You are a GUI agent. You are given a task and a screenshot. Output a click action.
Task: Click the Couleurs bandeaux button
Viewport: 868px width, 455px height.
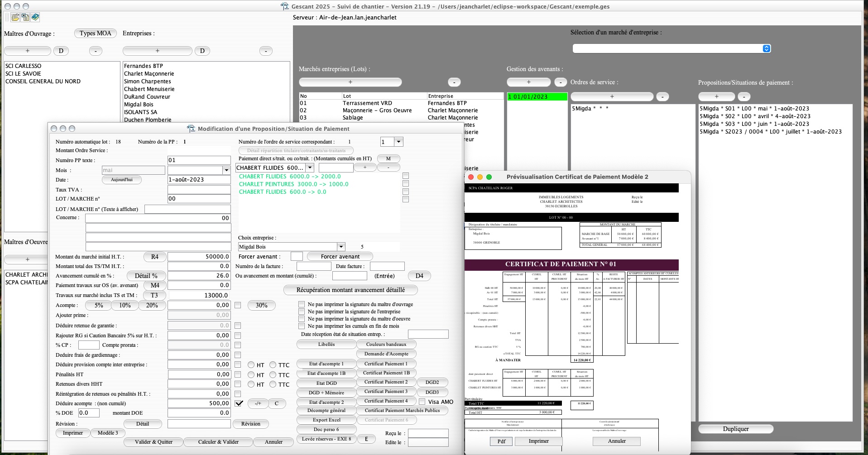(386, 345)
